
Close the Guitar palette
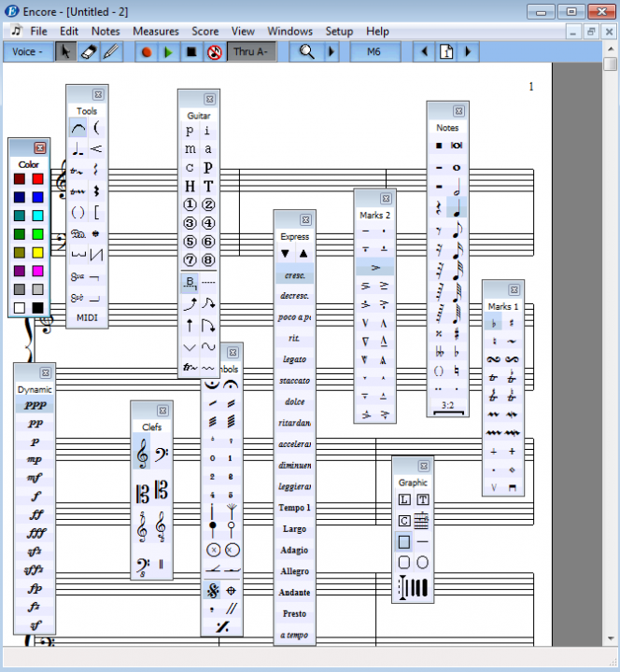click(x=210, y=99)
